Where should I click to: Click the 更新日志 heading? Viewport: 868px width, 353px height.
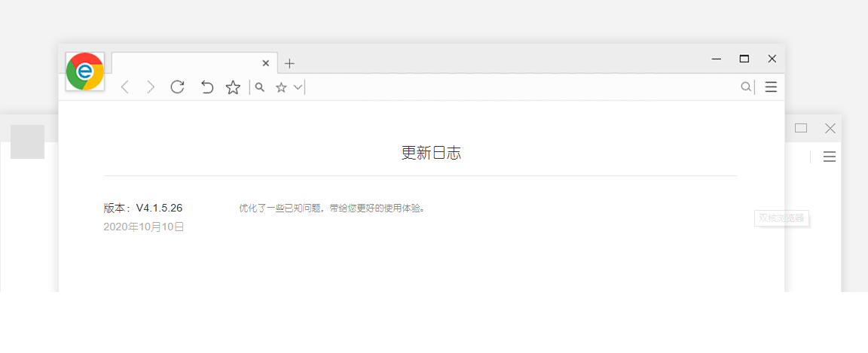431,154
